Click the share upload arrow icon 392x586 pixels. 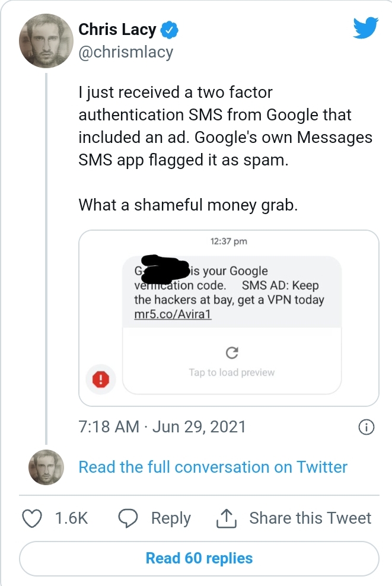(227, 518)
